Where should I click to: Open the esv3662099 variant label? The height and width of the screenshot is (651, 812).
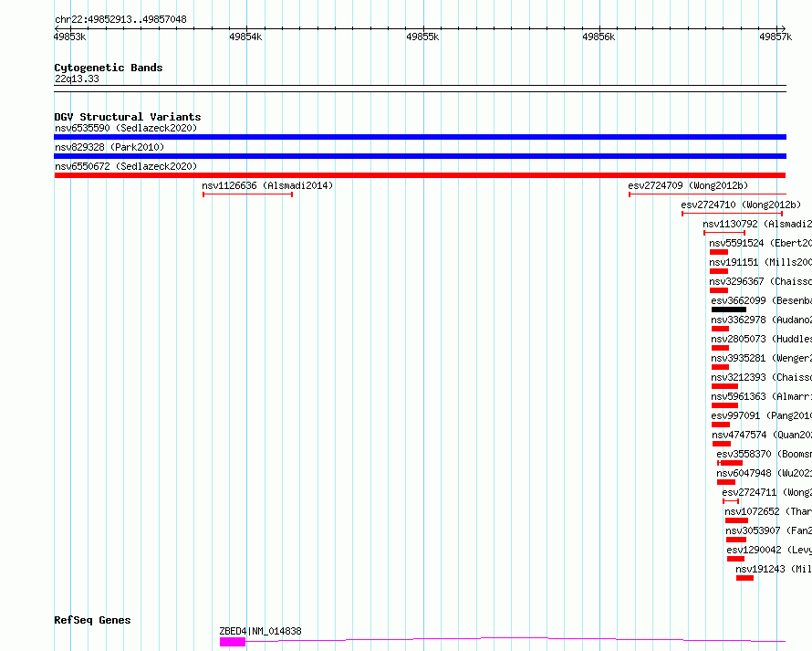tap(761, 300)
